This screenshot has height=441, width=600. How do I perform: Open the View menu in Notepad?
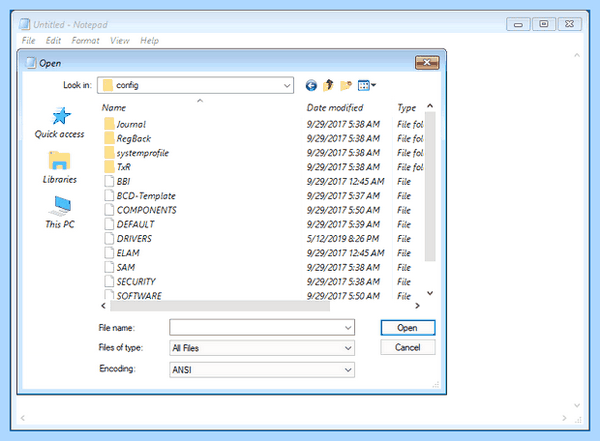pyautogui.click(x=120, y=41)
